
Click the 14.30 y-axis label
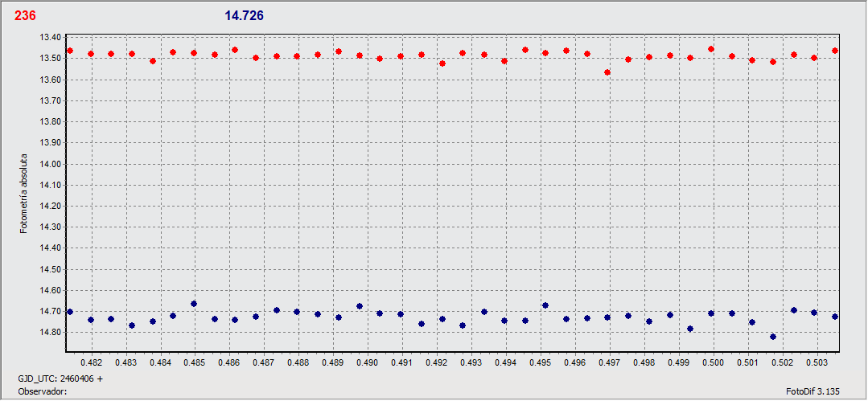click(51, 227)
